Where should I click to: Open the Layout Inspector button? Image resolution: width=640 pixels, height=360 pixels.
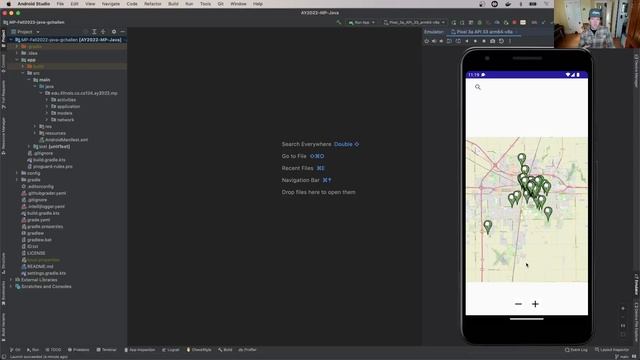(612, 350)
